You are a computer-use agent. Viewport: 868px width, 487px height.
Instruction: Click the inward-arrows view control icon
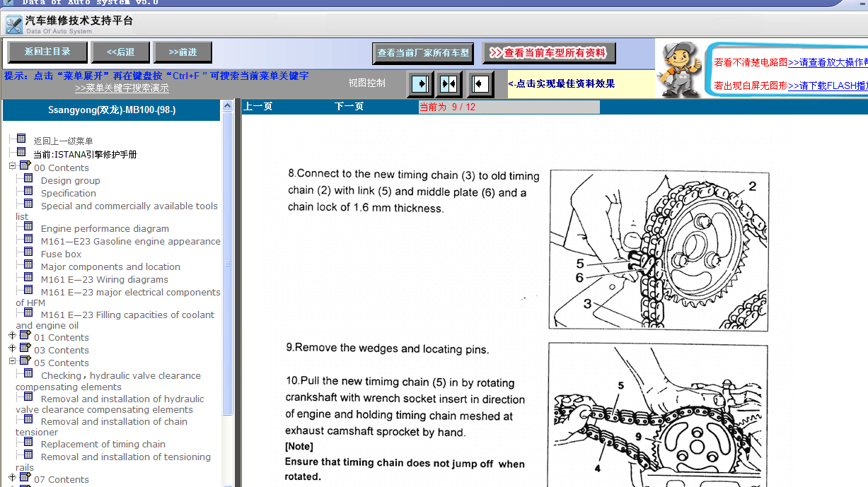tap(449, 84)
